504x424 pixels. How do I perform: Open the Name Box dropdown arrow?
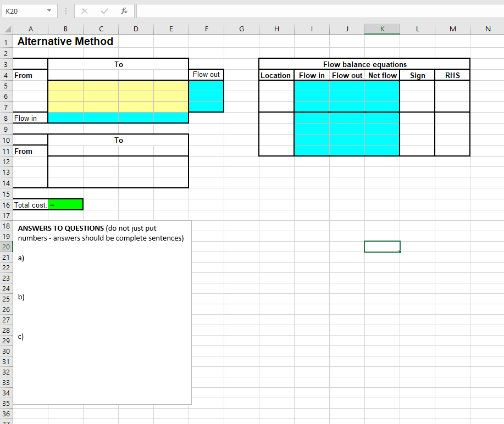click(49, 11)
